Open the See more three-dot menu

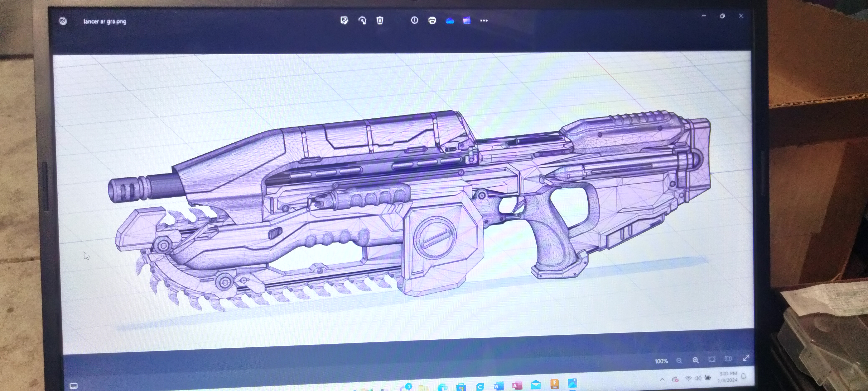pos(484,21)
